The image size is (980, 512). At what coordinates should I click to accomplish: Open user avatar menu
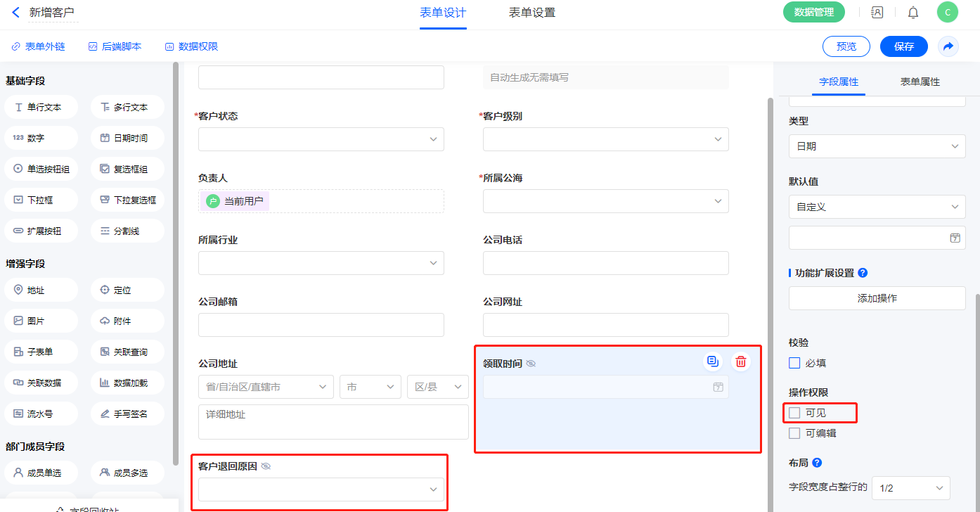[947, 12]
